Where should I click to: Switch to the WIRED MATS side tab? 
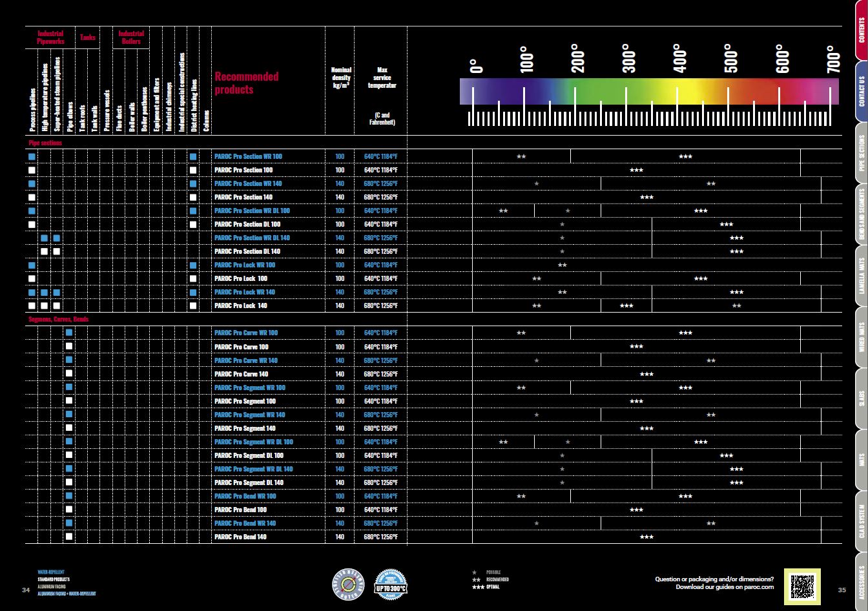click(862, 337)
